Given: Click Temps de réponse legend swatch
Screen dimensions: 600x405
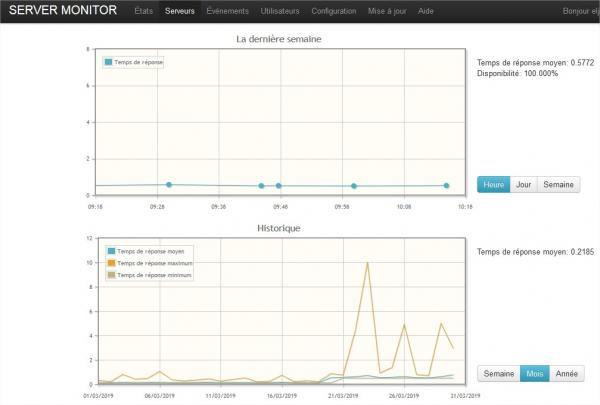Looking at the screenshot, I should click(109, 62).
